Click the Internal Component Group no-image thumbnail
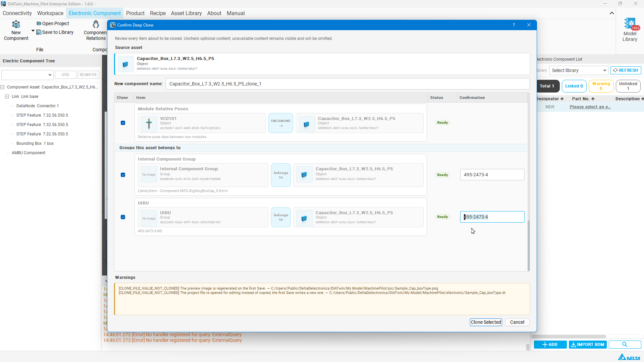Viewport: 644px width, 362px height. click(x=149, y=175)
